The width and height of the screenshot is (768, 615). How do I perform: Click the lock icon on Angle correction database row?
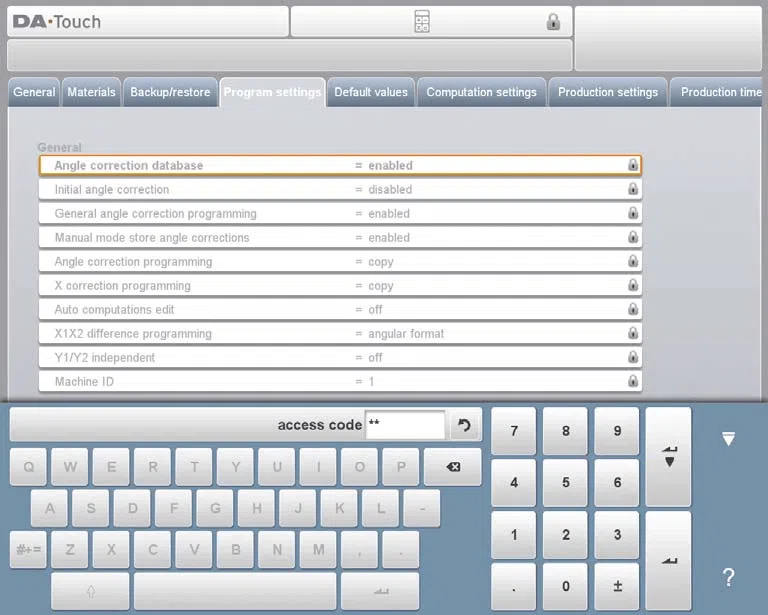coord(633,165)
